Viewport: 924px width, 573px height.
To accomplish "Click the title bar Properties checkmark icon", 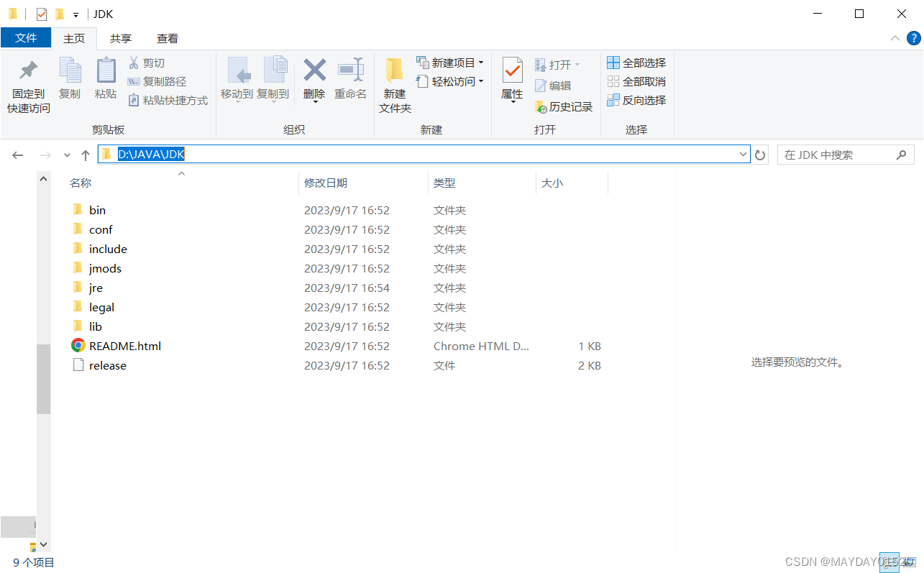I will click(x=42, y=14).
